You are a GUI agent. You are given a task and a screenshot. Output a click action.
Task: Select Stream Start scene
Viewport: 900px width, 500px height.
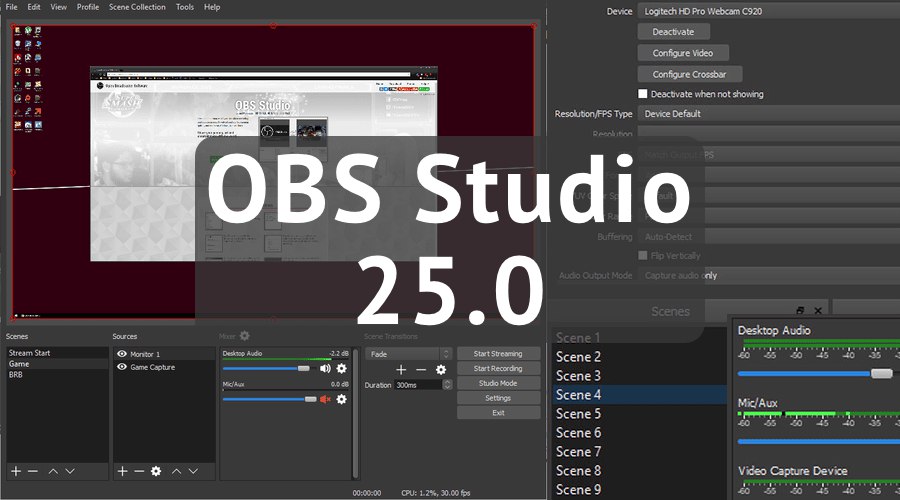[x=57, y=353]
